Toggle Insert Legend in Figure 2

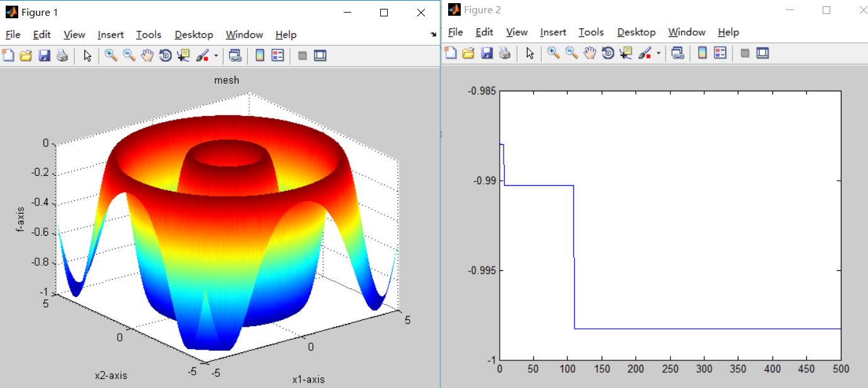721,53
